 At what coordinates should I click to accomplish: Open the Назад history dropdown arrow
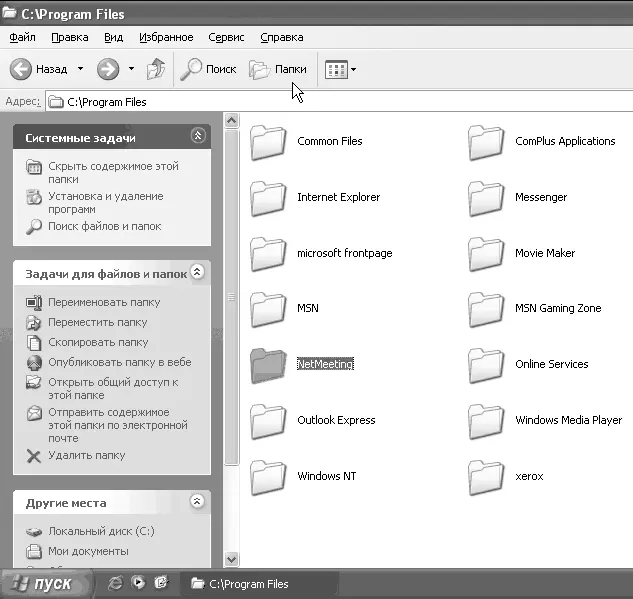point(80,69)
